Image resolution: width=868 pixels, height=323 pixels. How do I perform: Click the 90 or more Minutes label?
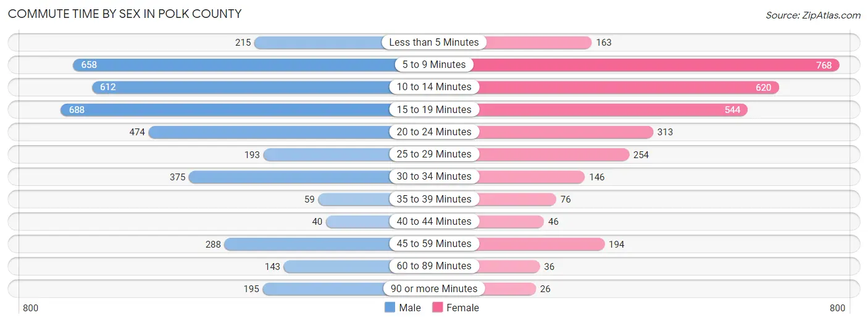(434, 288)
